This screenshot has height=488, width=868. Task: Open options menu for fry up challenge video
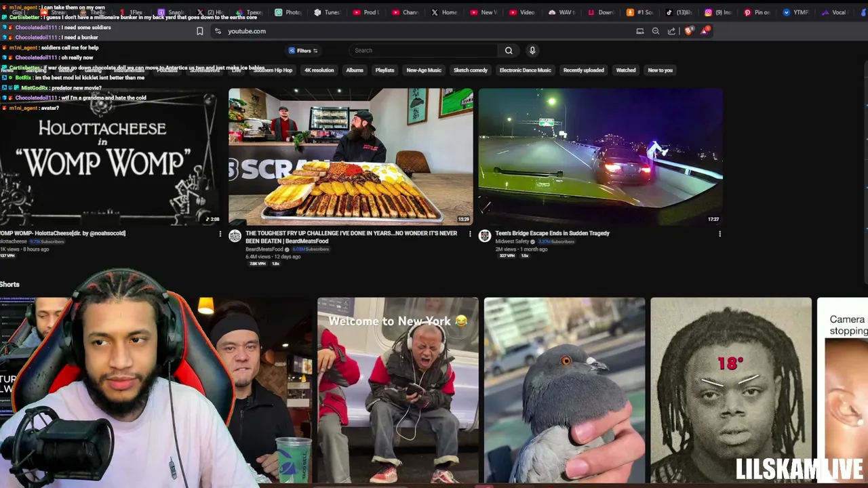coord(470,234)
